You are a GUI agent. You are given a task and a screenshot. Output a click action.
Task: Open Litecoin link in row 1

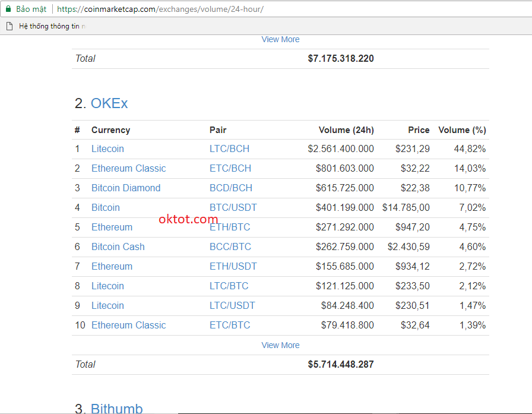tap(107, 148)
